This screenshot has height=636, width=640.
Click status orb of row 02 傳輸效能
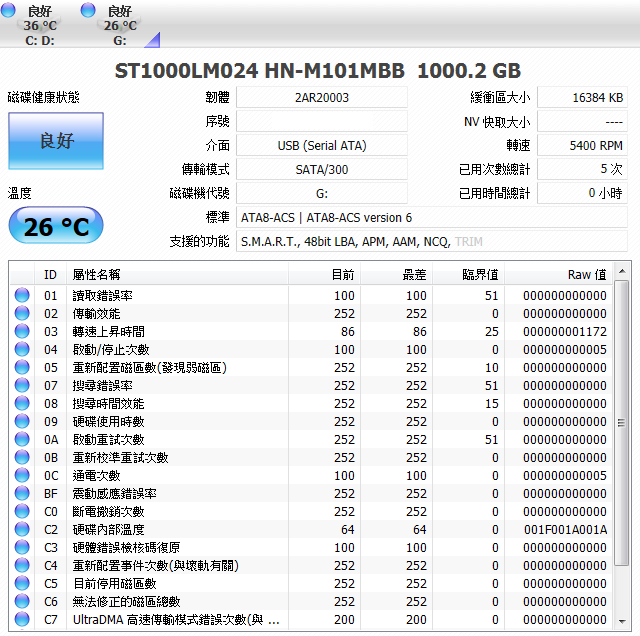[x=22, y=313]
